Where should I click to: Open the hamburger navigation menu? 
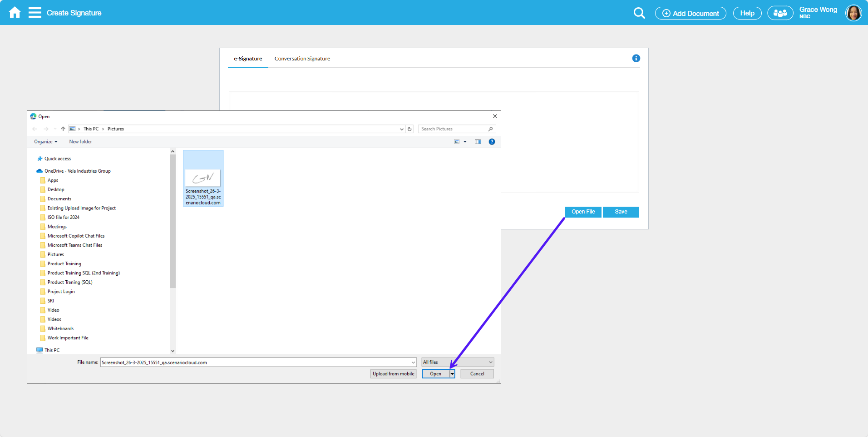click(35, 13)
